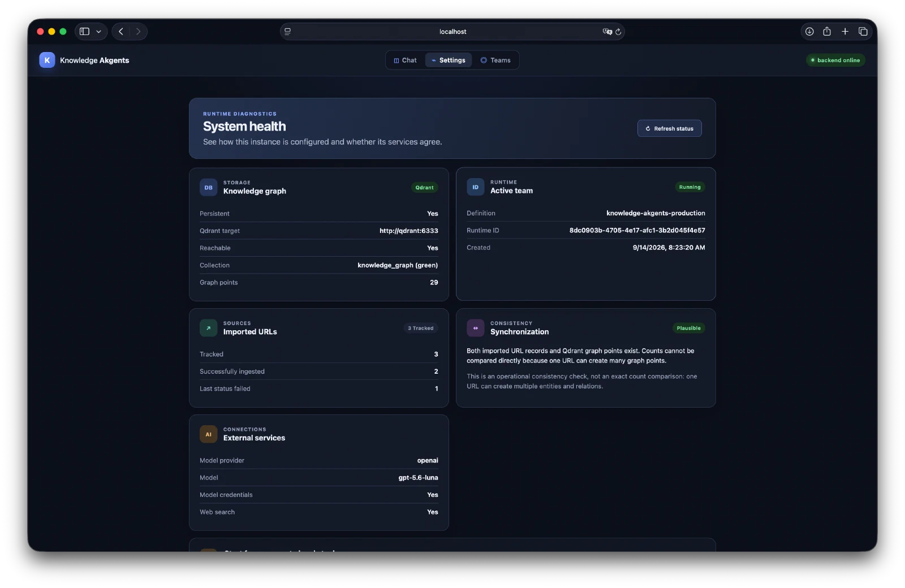Click the Active team card title
The width and height of the screenshot is (905, 588).
click(x=511, y=191)
